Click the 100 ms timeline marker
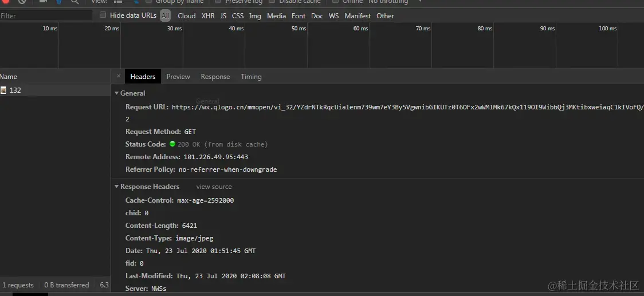This screenshot has width=644, height=296. point(608,28)
